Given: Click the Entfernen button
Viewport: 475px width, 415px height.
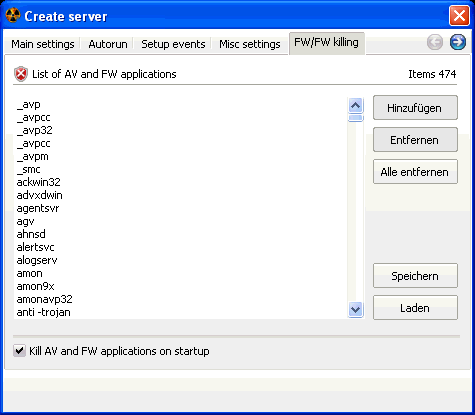Looking at the screenshot, I should coord(415,140).
